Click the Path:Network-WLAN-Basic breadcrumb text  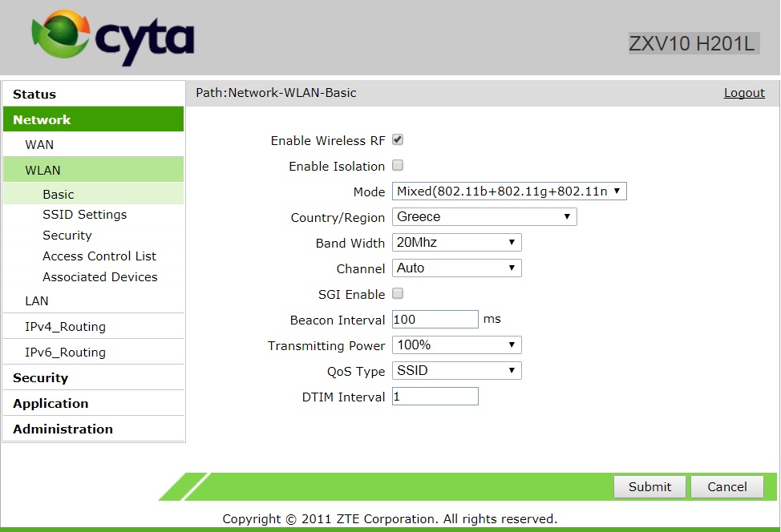[x=276, y=93]
